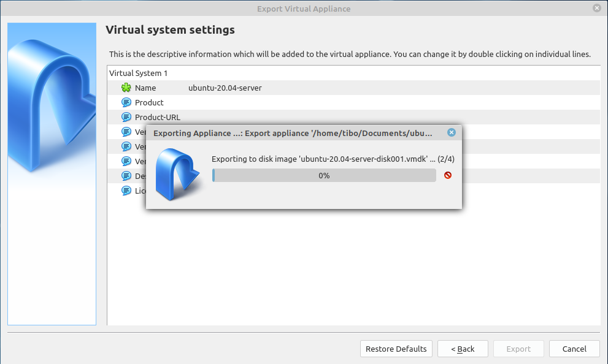Click the Restore Defaults button

click(x=396, y=349)
